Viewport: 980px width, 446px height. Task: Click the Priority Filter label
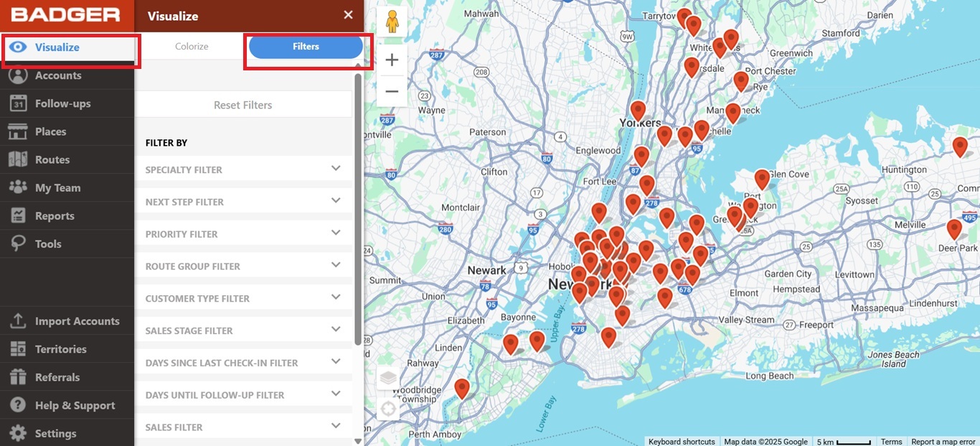point(182,234)
